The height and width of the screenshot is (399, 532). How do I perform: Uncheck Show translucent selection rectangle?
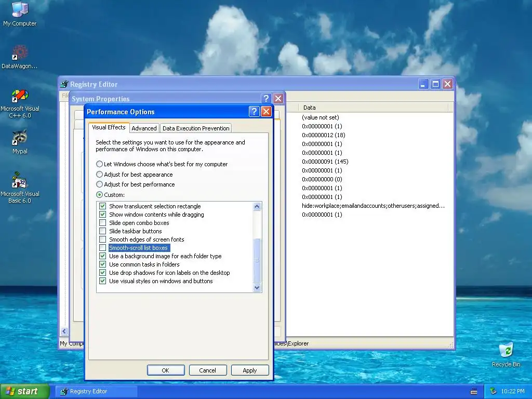(102, 206)
